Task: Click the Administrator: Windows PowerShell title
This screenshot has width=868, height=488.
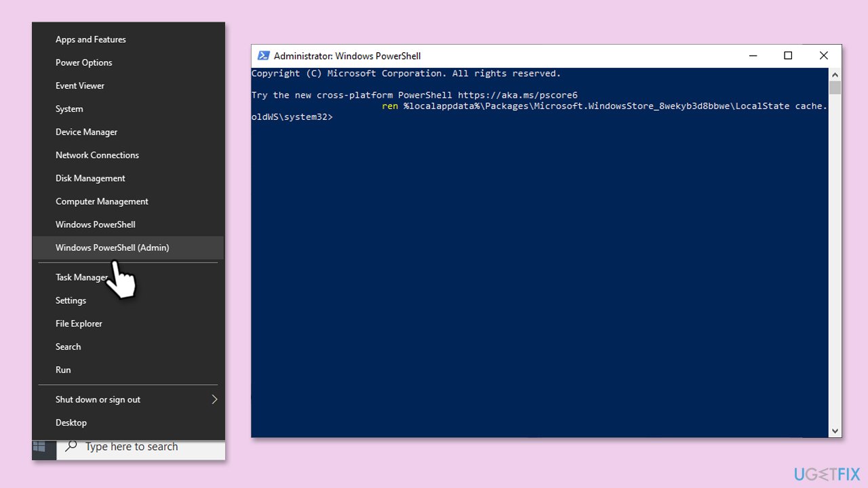Action: (347, 56)
